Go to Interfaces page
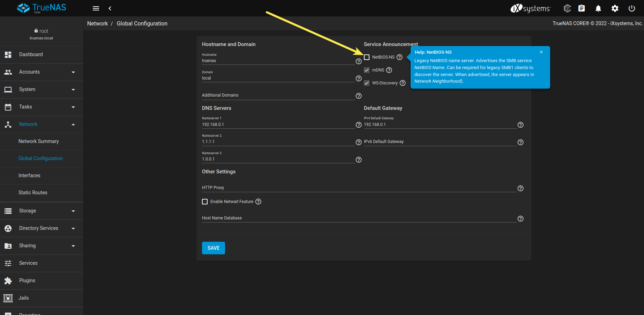 (x=42, y=175)
